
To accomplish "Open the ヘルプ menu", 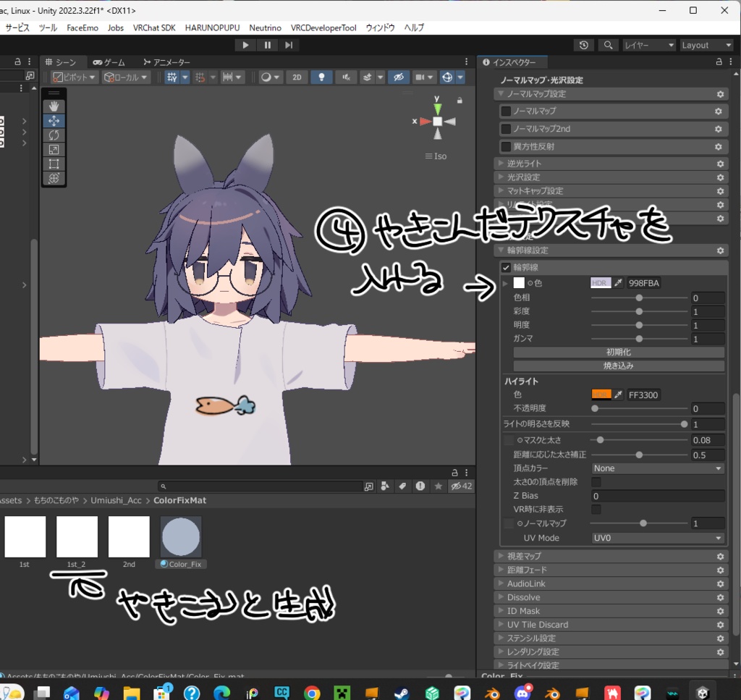I will point(414,28).
